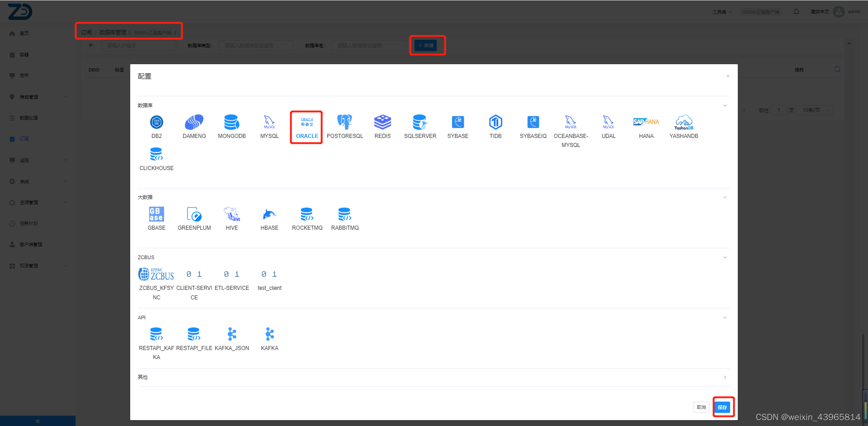Choose the KAFKA icon
This screenshot has width=868, height=426.
tap(269, 334)
